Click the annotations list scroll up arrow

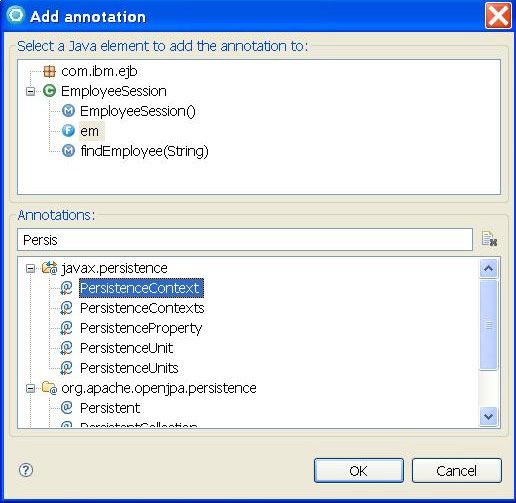pos(489,268)
